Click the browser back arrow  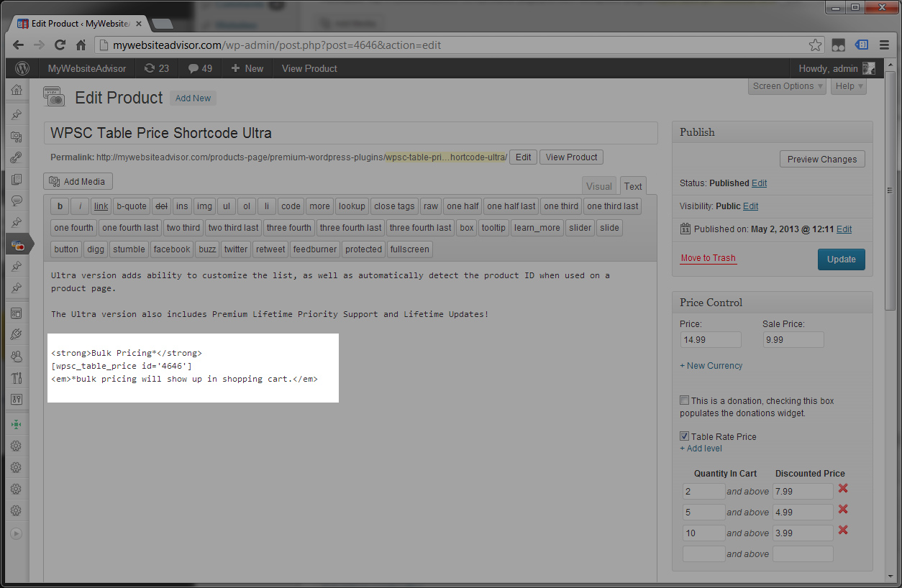(x=19, y=45)
